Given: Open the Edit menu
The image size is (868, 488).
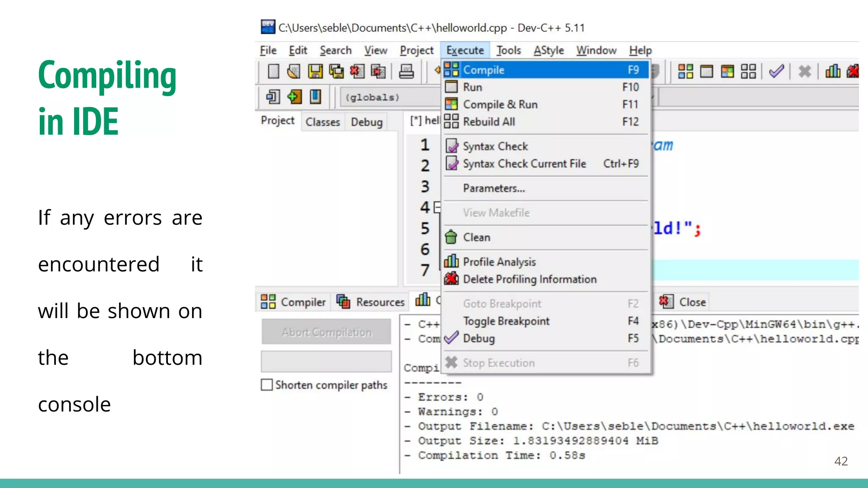Looking at the screenshot, I should tap(298, 50).
